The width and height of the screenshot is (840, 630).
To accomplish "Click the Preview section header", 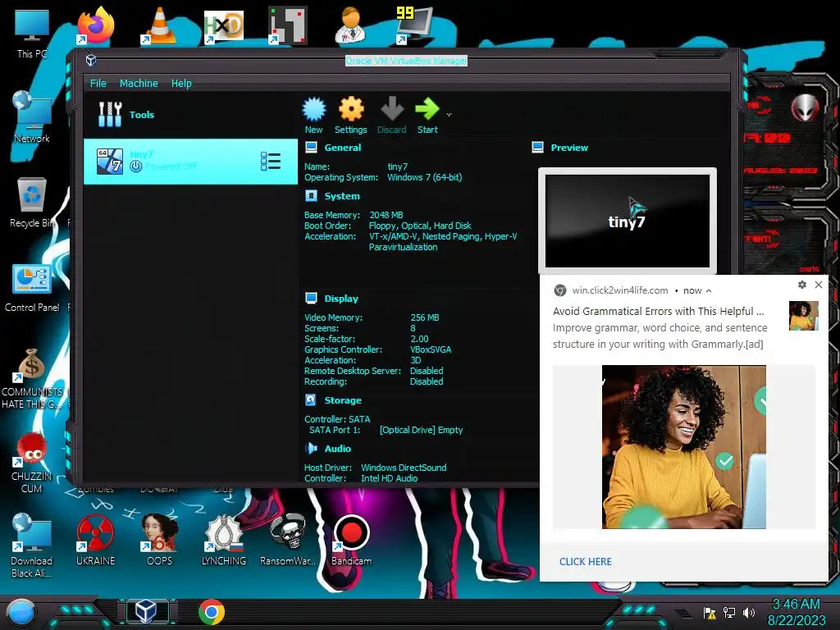I will pyautogui.click(x=569, y=148).
